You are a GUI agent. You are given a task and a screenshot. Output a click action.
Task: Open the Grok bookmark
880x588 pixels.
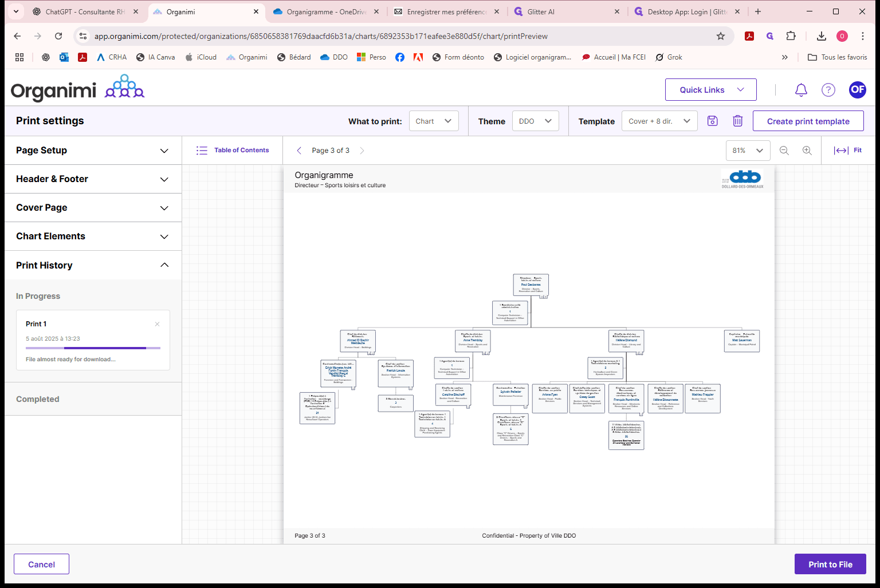pyautogui.click(x=669, y=57)
